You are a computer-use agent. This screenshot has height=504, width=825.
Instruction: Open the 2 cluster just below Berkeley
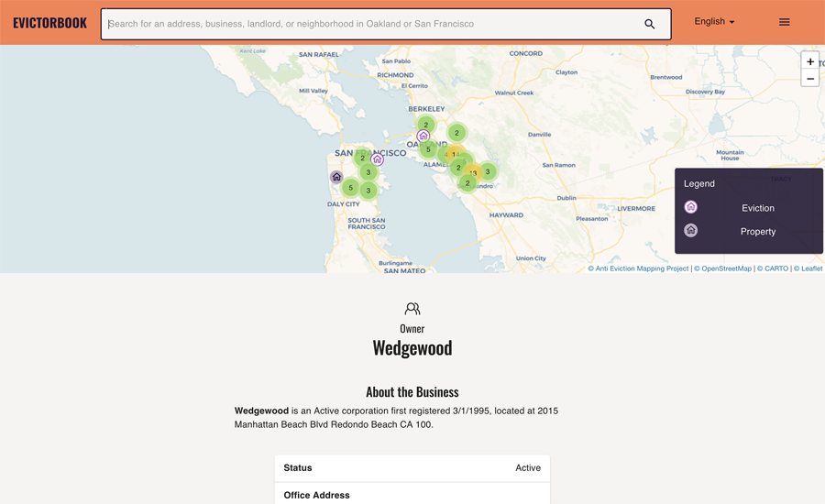click(x=425, y=125)
